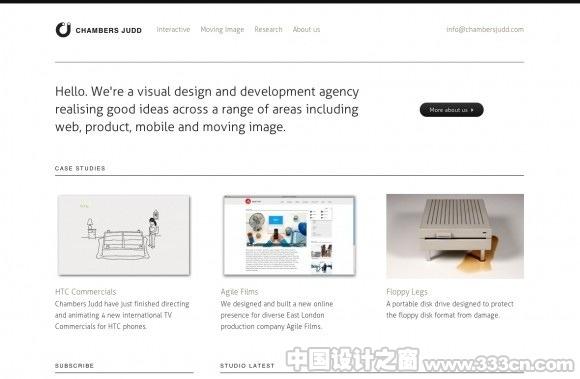The width and height of the screenshot is (580, 379).
Task: Click the STUDIO LATEST section heading
Action: tap(247, 366)
